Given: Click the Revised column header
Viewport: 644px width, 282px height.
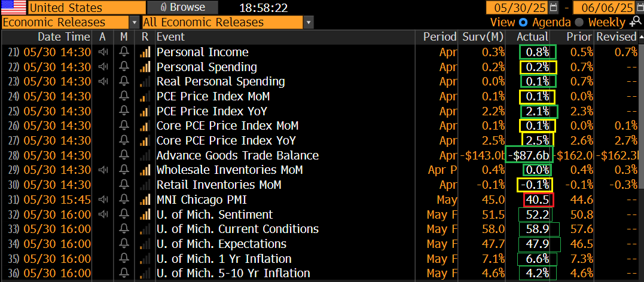Looking at the screenshot, I should click(616, 37).
